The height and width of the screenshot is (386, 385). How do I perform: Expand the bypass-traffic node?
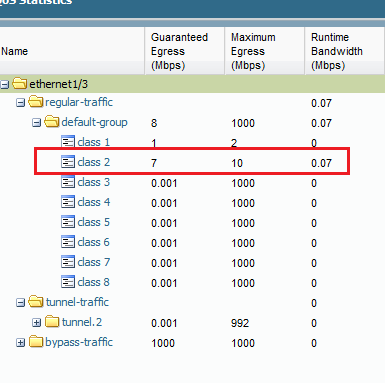20,343
